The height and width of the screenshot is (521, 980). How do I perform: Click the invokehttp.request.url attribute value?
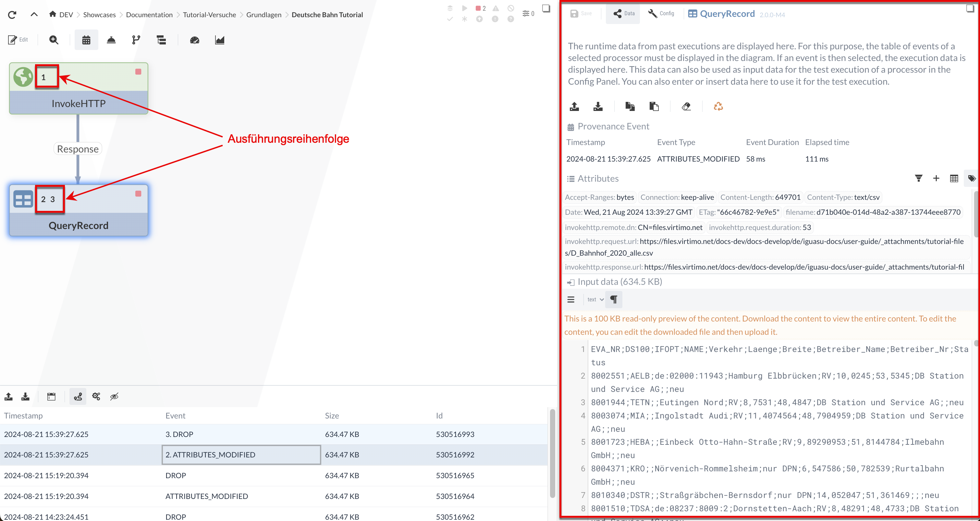[x=764, y=247]
